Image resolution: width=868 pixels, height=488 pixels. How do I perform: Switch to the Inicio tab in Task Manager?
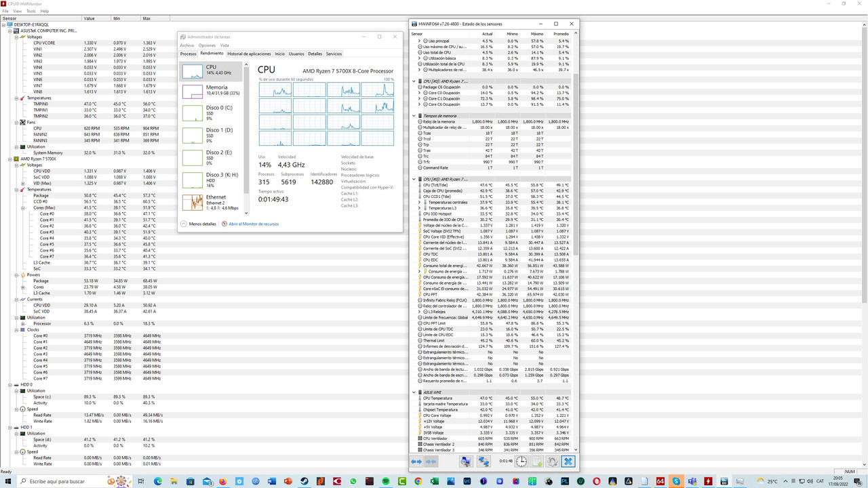pyautogui.click(x=279, y=54)
